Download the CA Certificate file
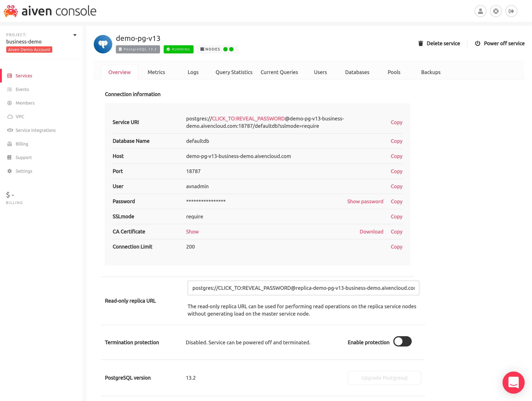 (371, 231)
